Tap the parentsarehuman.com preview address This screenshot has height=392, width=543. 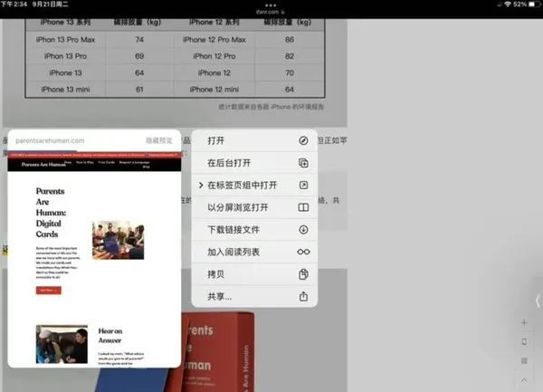coord(50,140)
